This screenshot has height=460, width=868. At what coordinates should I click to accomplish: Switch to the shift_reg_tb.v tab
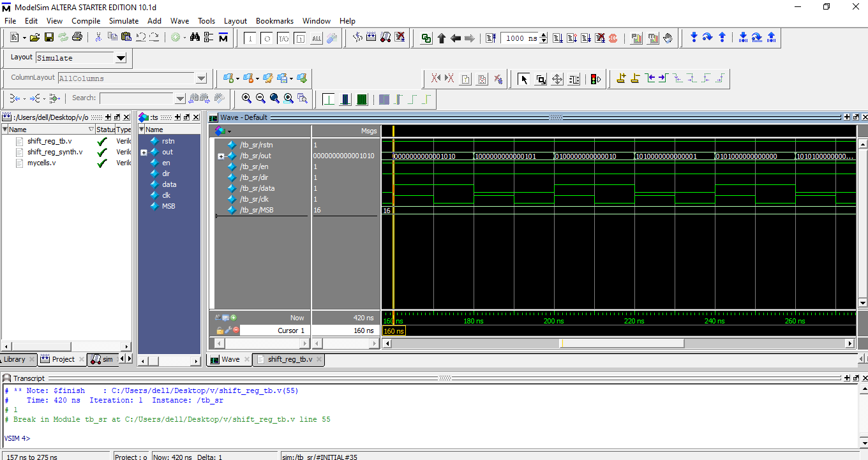289,359
